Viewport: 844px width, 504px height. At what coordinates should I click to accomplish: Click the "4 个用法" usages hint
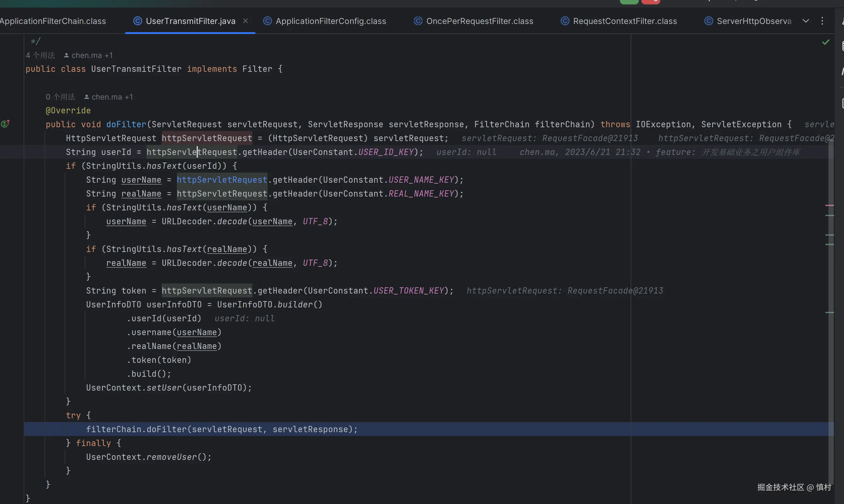[x=40, y=55]
